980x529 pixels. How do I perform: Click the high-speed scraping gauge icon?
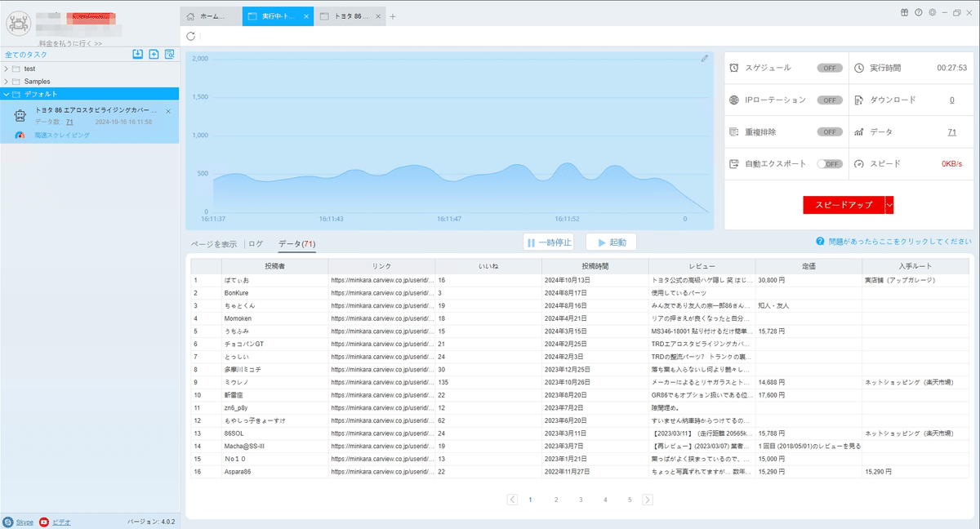(x=20, y=135)
